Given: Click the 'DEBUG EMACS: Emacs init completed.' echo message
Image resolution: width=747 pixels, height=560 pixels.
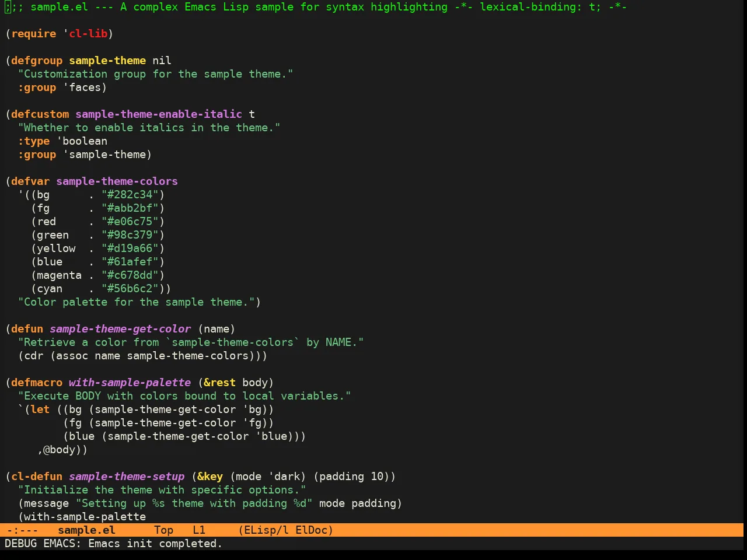Looking at the screenshot, I should click(x=114, y=544).
